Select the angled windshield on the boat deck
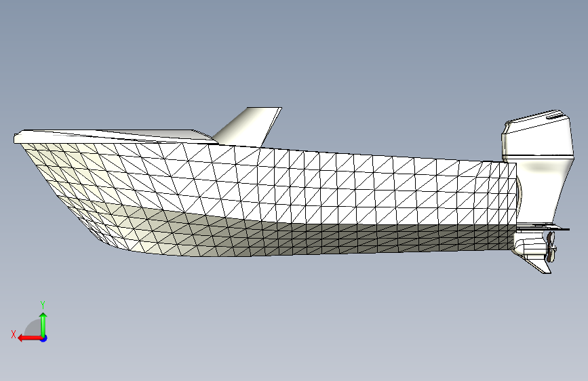588x381 pixels. tap(248, 126)
